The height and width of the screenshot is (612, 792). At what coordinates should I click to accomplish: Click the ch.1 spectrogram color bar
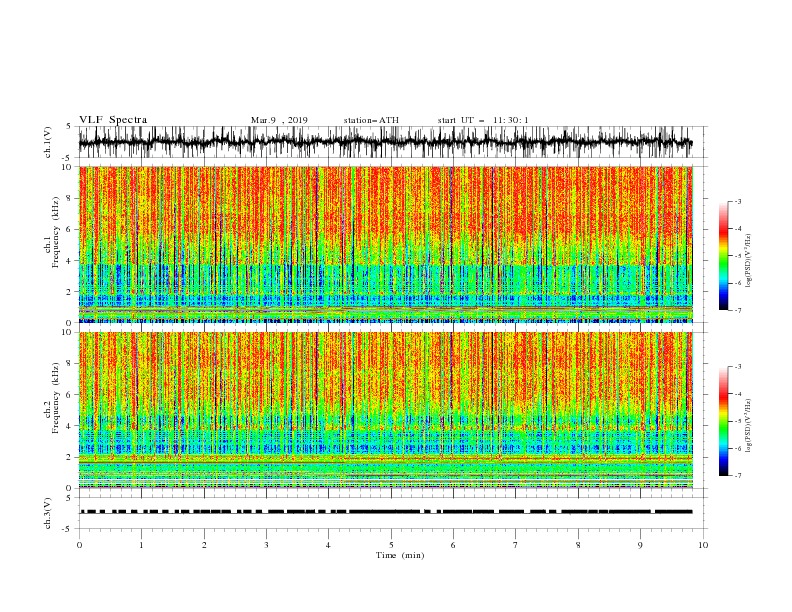723,256
